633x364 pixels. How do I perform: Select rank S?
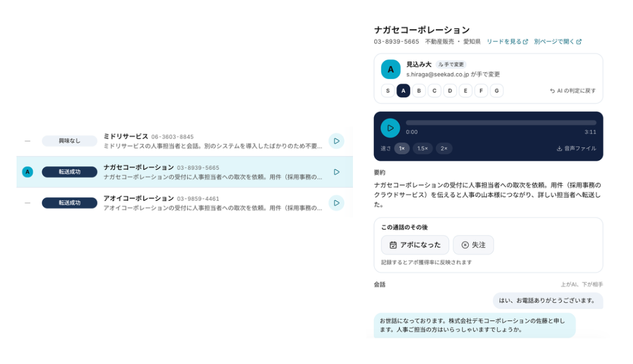[388, 91]
